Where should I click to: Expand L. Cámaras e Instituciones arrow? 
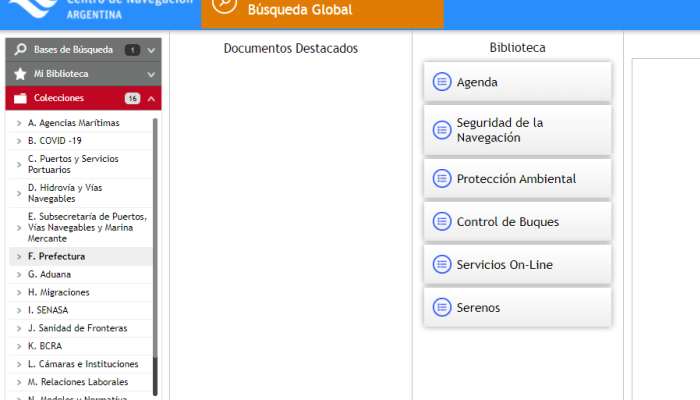[19, 364]
